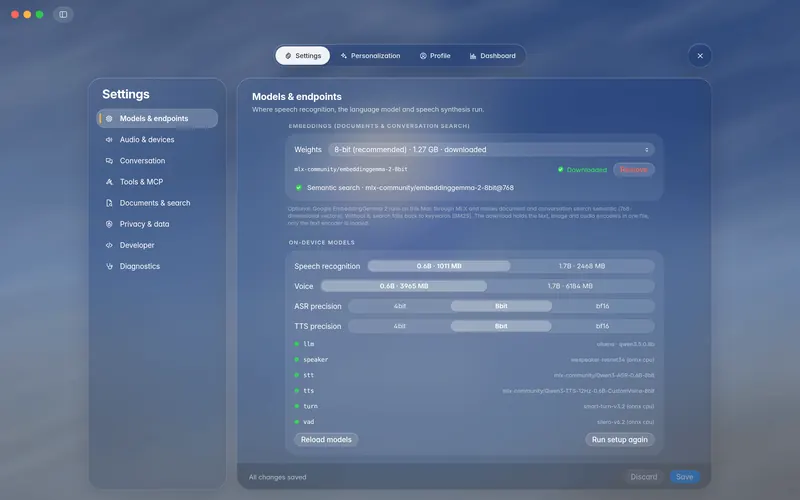
Task: Open the Weights 8-bit dropdown
Action: click(x=491, y=149)
